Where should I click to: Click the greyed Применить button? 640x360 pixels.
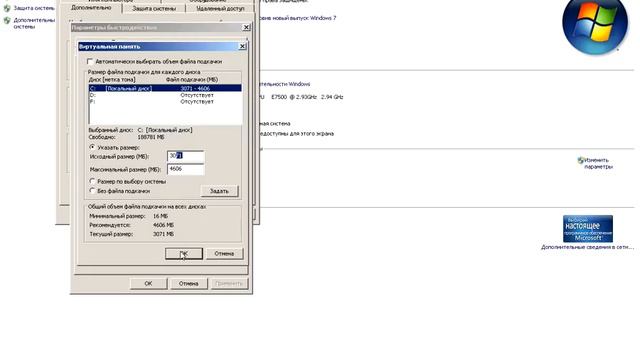tap(229, 283)
